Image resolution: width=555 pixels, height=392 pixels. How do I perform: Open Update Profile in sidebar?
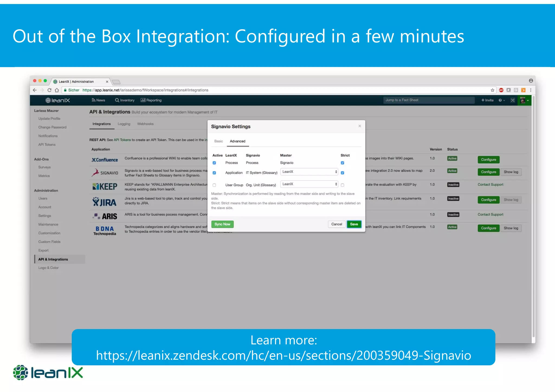click(49, 119)
